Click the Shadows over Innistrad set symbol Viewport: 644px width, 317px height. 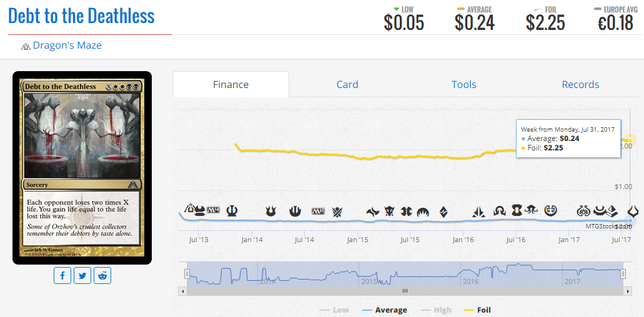(500, 212)
